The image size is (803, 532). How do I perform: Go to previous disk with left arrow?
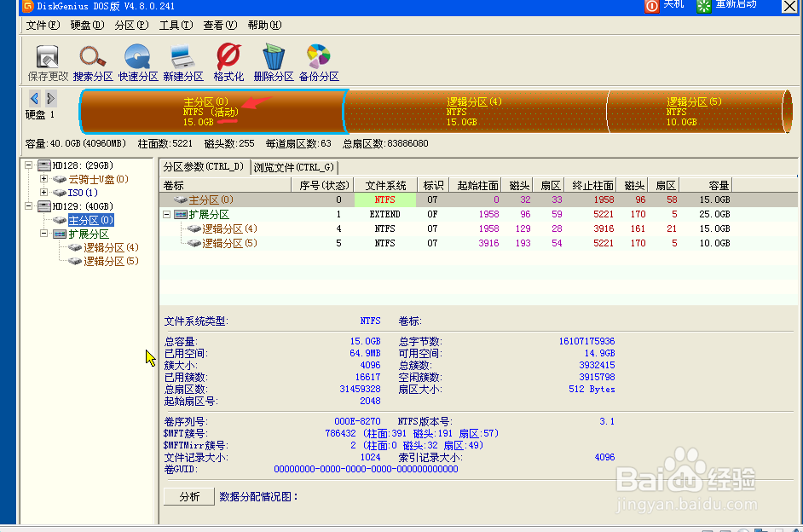pos(34,99)
